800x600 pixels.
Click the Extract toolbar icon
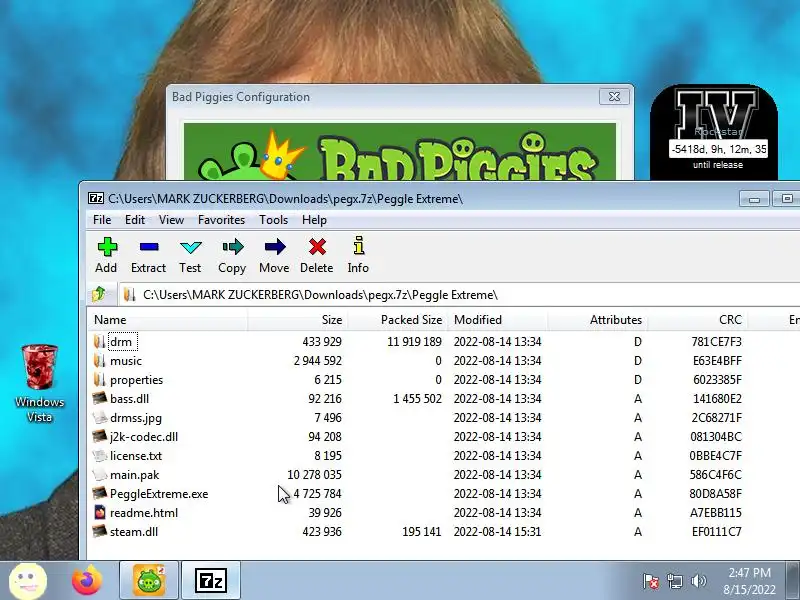coord(148,247)
